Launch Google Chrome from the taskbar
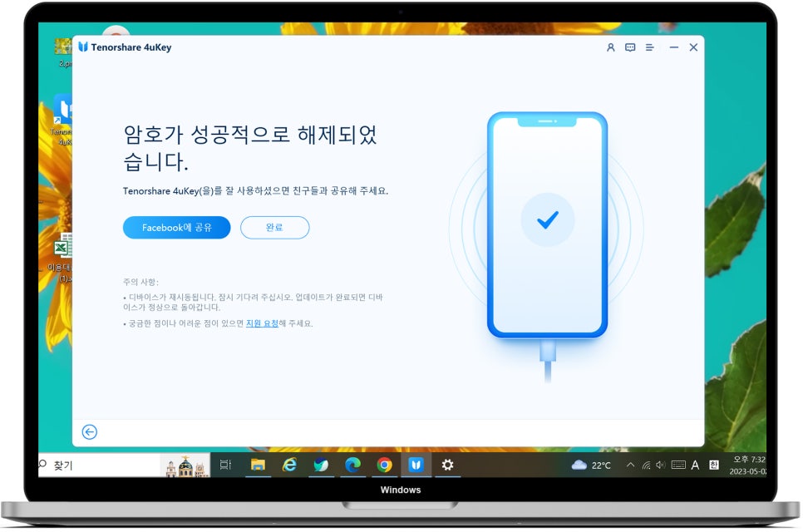Viewport: 803px width, 532px height. point(384,465)
